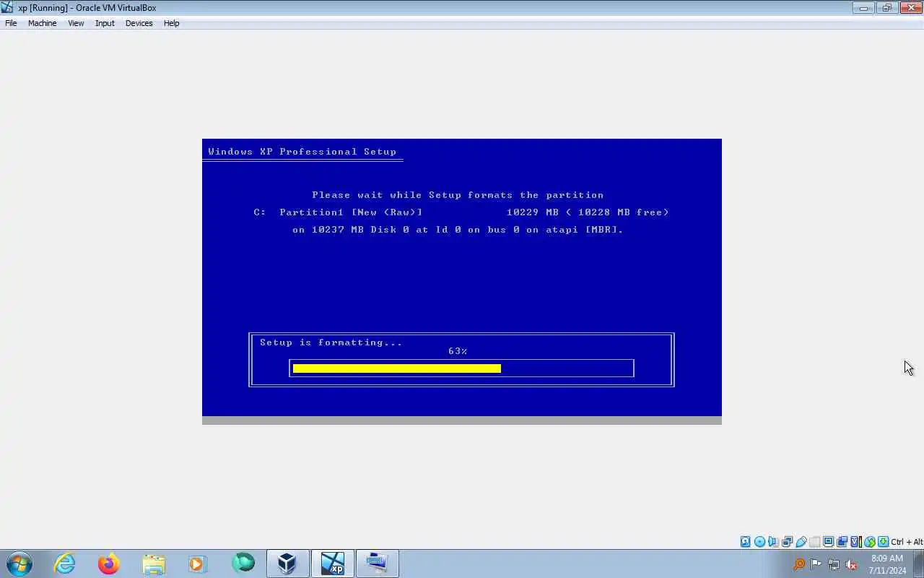924x578 pixels.
Task: Open the Input menu
Action: (105, 23)
